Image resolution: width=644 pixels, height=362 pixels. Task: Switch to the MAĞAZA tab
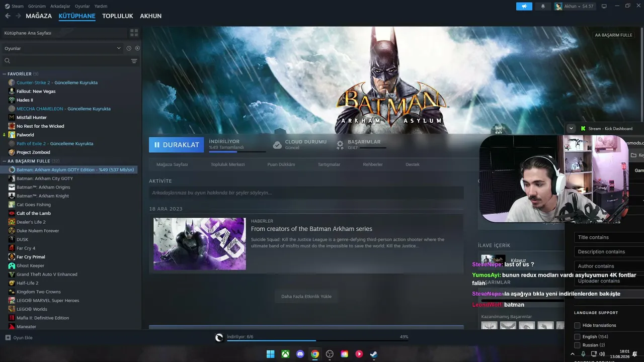pyautogui.click(x=39, y=16)
